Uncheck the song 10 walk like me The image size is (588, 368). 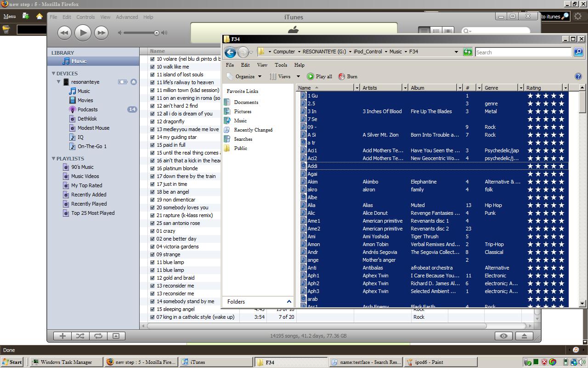153,67
